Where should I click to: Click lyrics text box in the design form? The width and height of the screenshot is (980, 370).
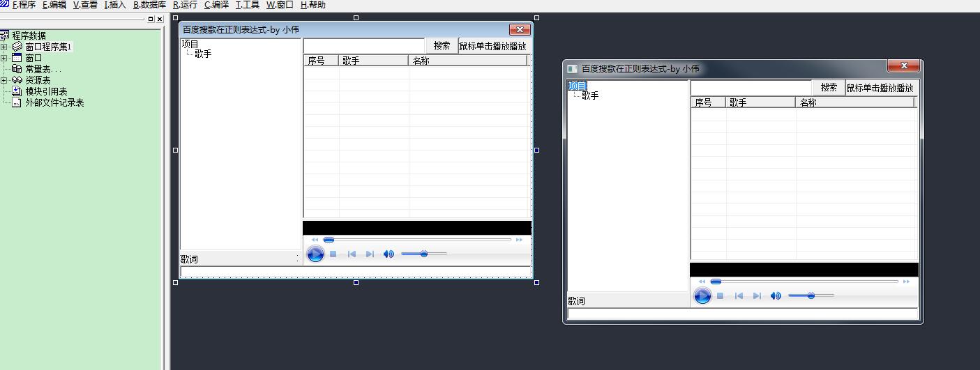(x=356, y=272)
